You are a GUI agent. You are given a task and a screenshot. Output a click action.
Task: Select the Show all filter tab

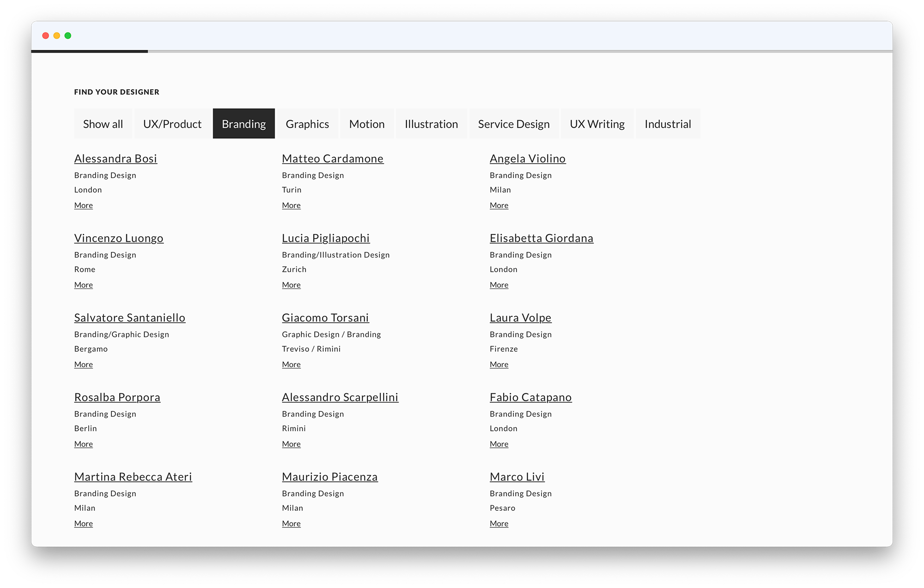pyautogui.click(x=103, y=124)
